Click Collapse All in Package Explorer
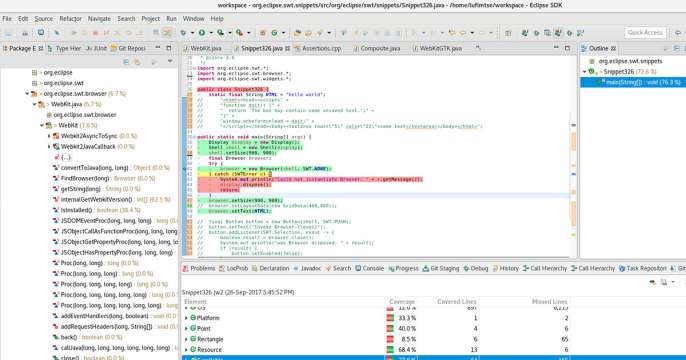The image size is (686, 360). point(126,62)
